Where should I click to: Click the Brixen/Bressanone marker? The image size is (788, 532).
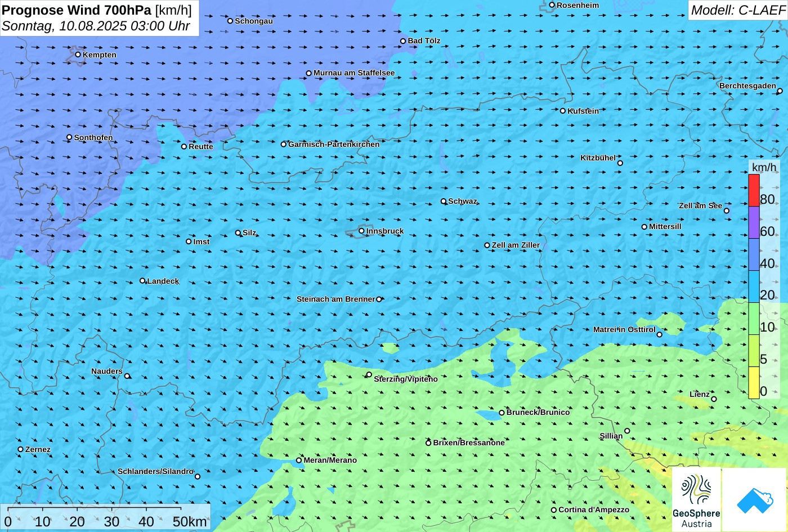tap(428, 443)
